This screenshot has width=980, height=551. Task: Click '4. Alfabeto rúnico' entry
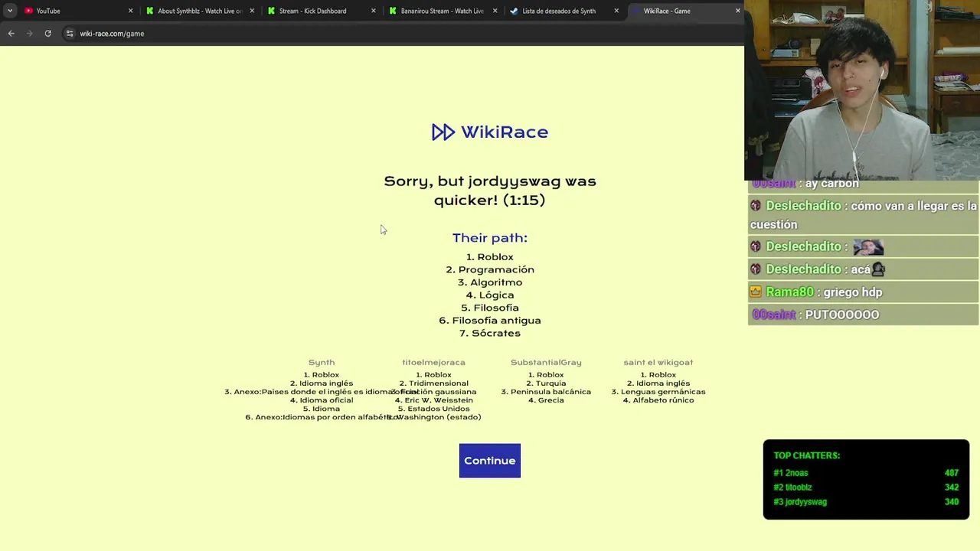click(658, 400)
